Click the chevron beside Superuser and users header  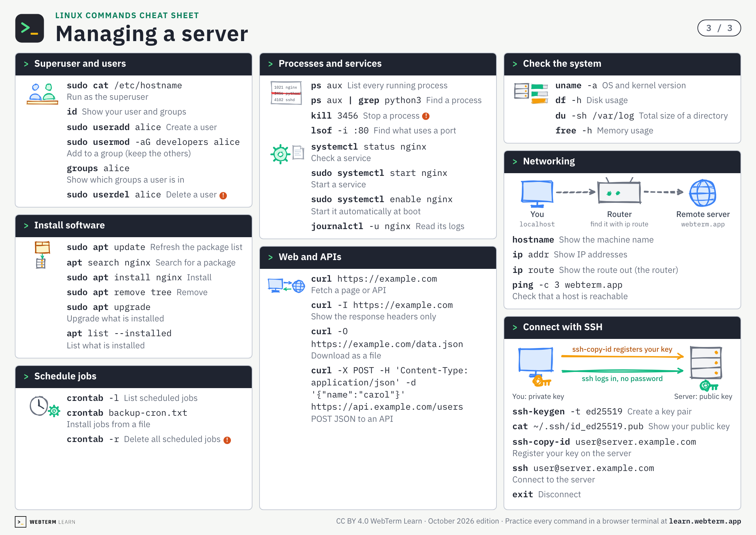click(x=26, y=64)
